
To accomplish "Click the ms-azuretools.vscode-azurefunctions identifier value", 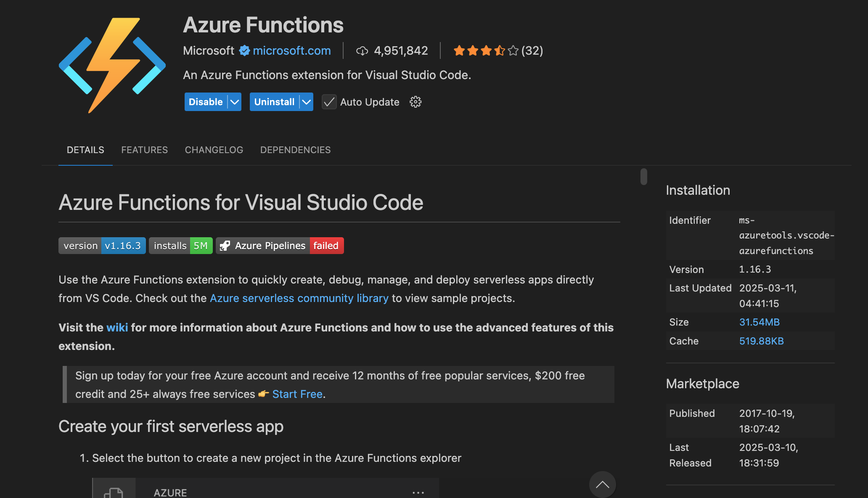I will 786,236.
